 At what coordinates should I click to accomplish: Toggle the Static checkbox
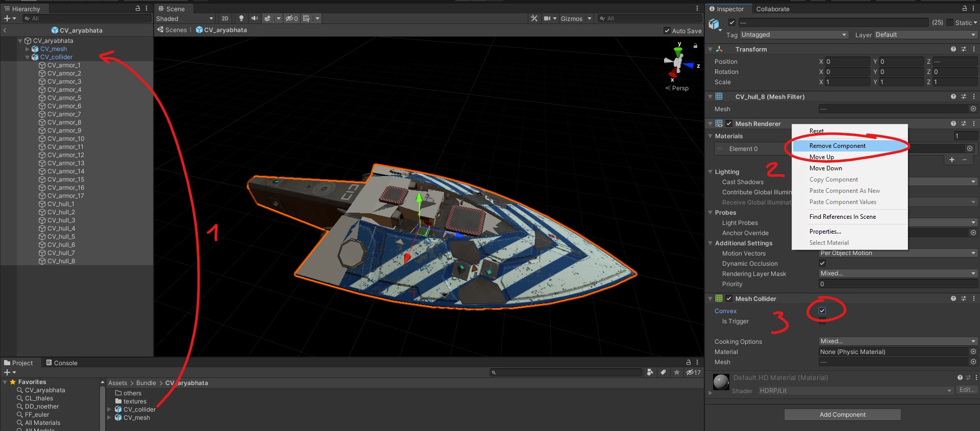pos(950,22)
